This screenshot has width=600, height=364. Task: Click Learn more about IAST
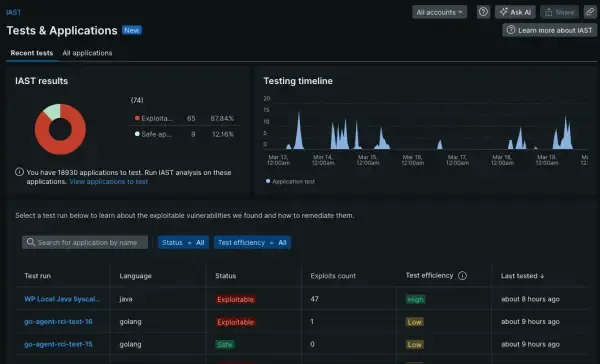549,30
